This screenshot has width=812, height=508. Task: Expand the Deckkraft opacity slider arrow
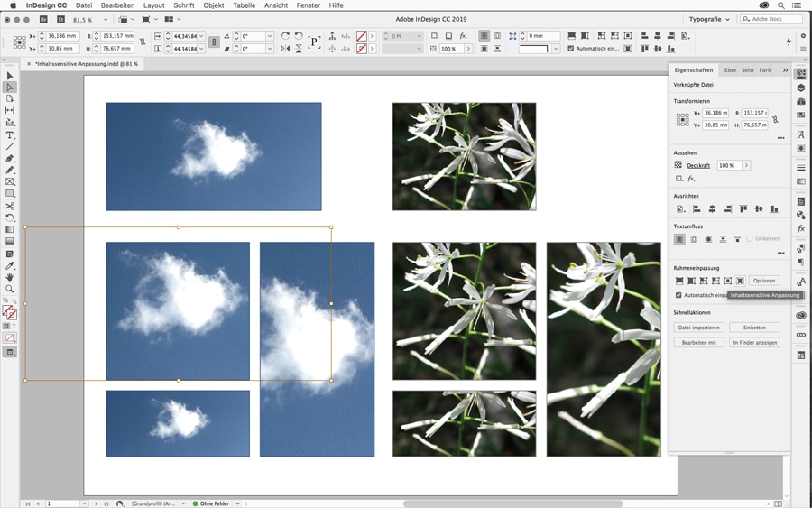tap(746, 165)
